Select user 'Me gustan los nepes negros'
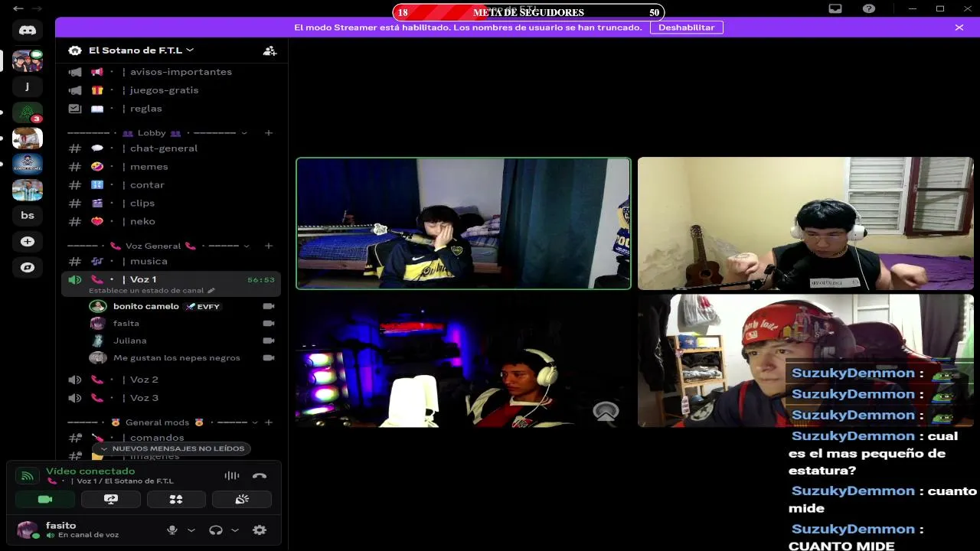Viewport: 980px width, 551px height. (182, 358)
